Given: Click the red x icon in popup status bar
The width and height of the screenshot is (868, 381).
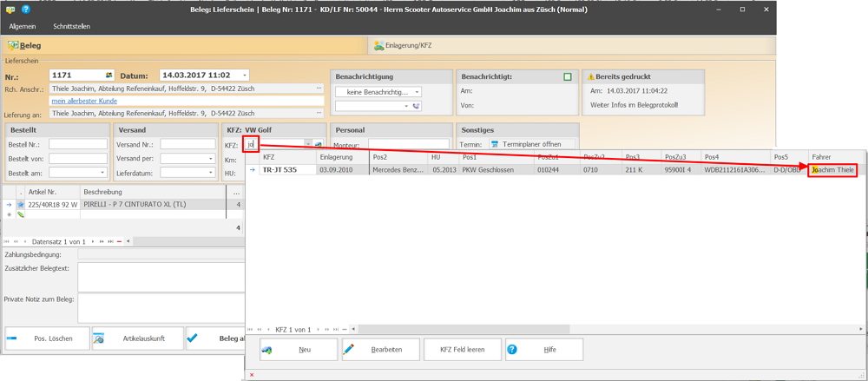Looking at the screenshot, I should click(252, 375).
